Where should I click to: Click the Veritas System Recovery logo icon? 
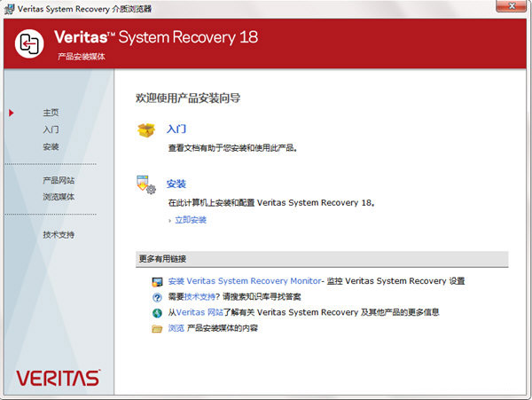coord(29,43)
